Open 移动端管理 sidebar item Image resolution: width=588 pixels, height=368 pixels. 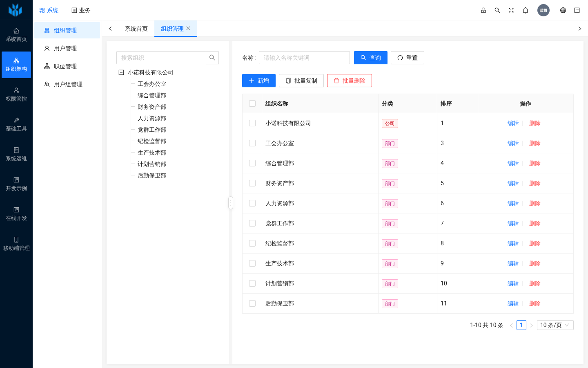[16, 244]
